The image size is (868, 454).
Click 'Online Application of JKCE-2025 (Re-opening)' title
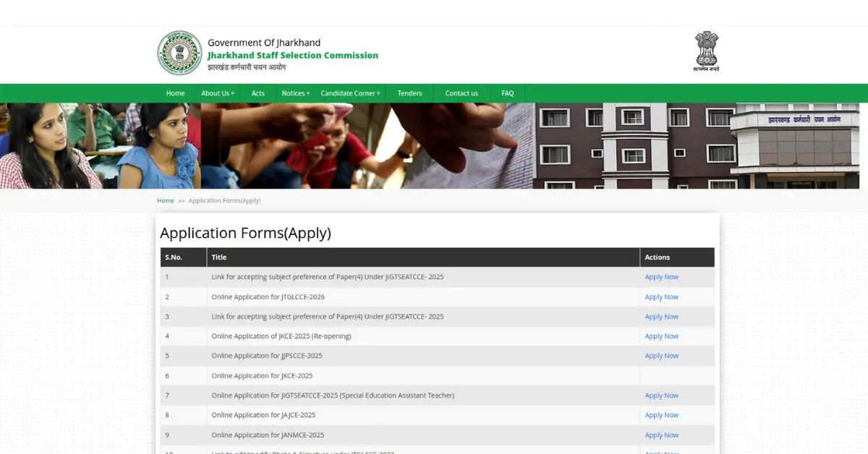pyautogui.click(x=281, y=336)
